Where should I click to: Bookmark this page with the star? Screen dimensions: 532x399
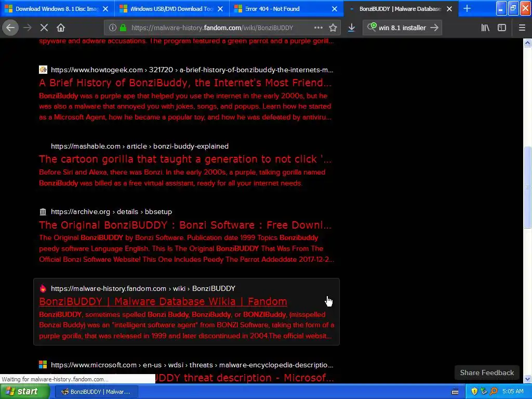(333, 28)
